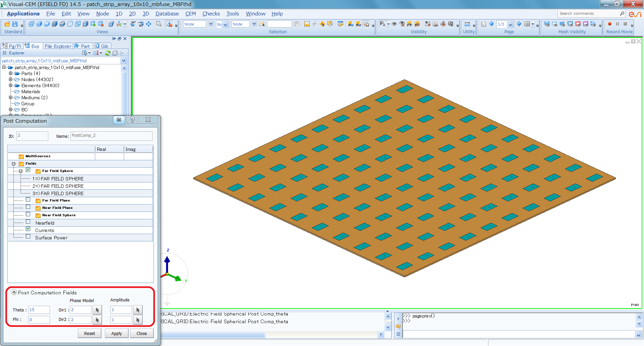Expand the Nodes (44302) tree node
644x346 pixels.
(x=10, y=79)
